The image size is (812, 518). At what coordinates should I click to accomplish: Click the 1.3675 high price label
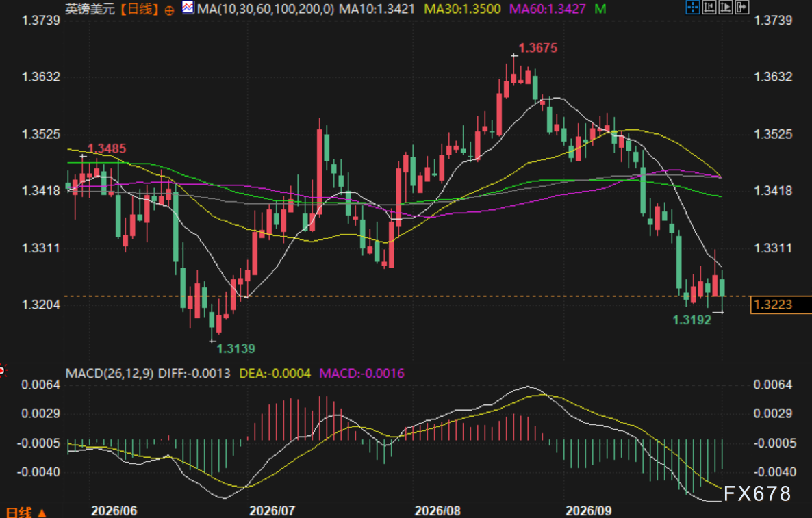tap(538, 48)
